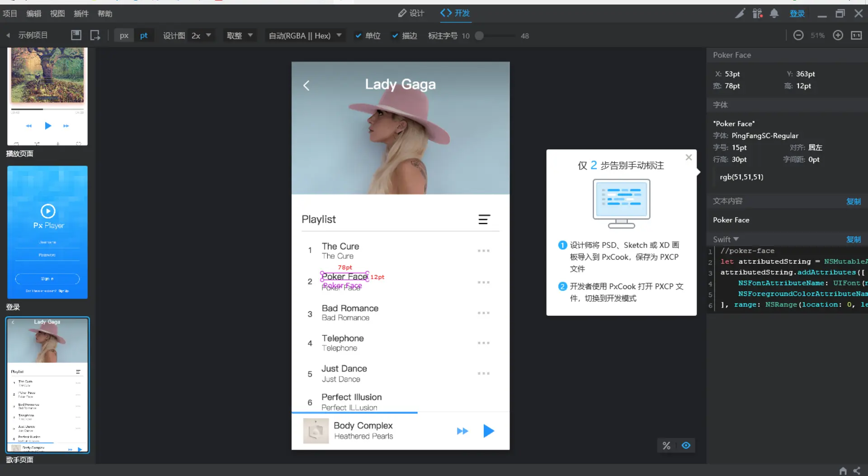Image resolution: width=868 pixels, height=476 pixels.
Task: Click the brush icon in the title bar
Action: point(740,13)
